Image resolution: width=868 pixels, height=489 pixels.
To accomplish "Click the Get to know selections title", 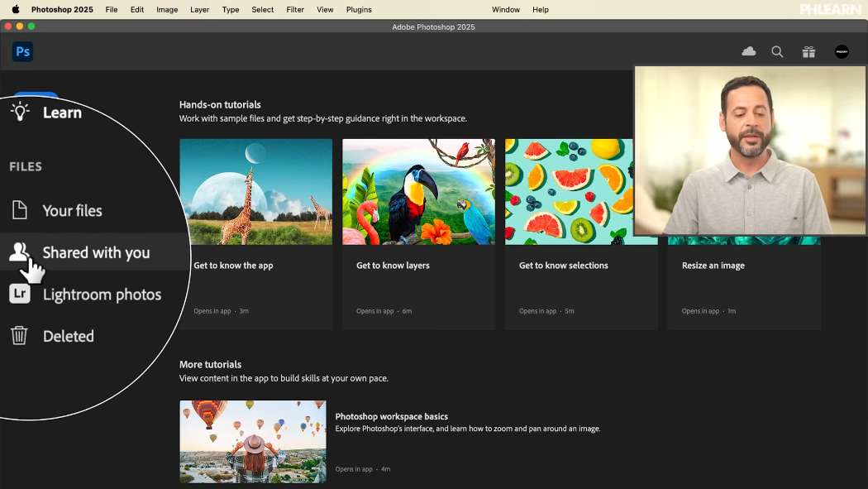I will click(x=564, y=266).
